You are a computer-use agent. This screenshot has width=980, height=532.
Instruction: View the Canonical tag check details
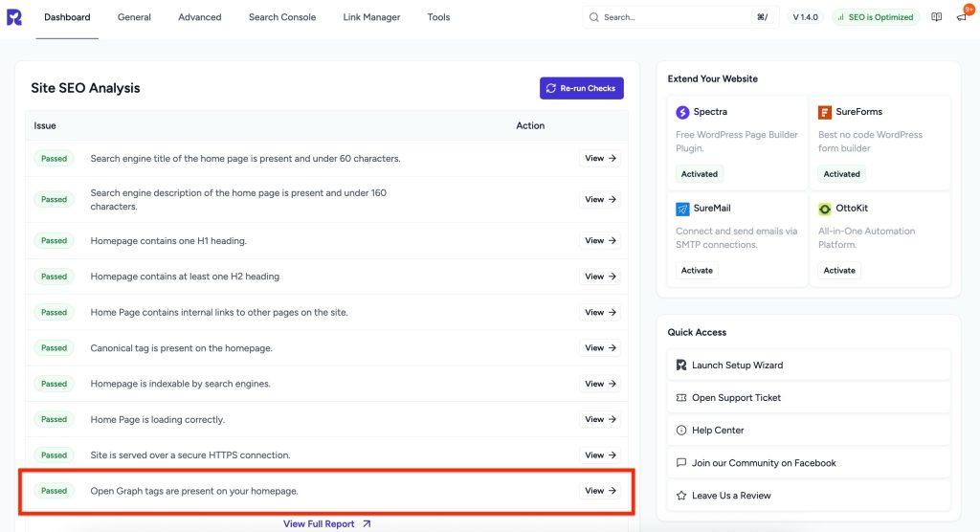[600, 348]
